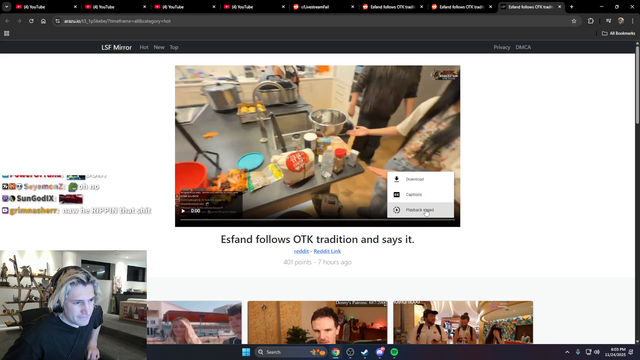Open the apps grid icon in bookmarks bar

coord(7,33)
